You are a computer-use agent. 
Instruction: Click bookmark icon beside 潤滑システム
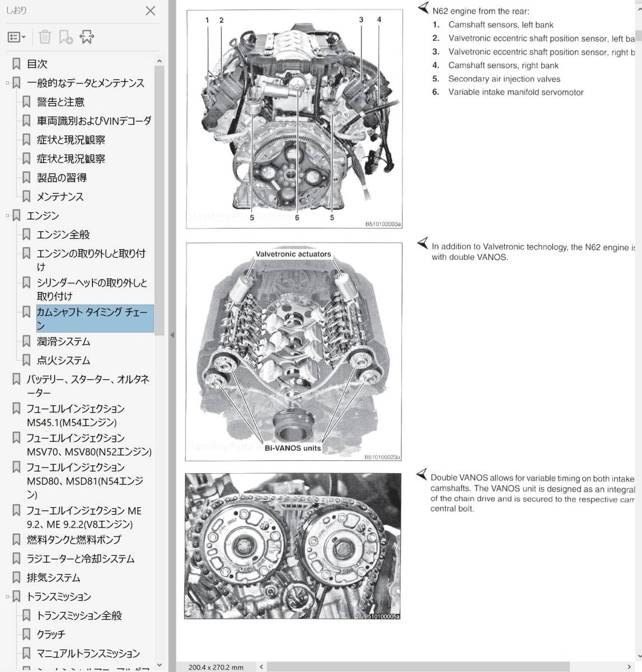[26, 342]
